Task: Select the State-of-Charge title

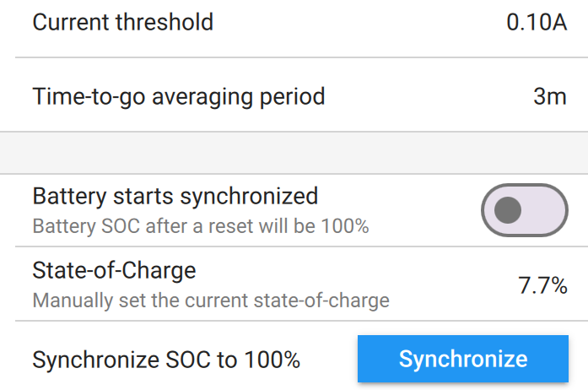Action: click(114, 271)
